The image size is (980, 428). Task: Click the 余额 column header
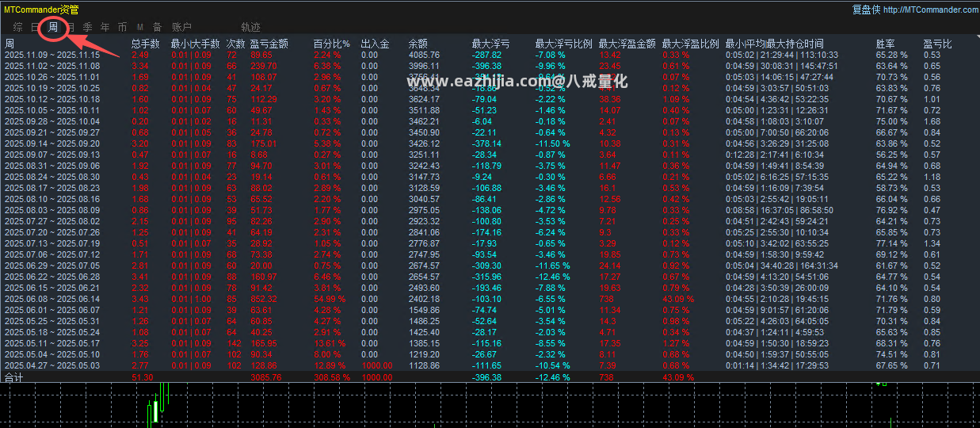418,44
